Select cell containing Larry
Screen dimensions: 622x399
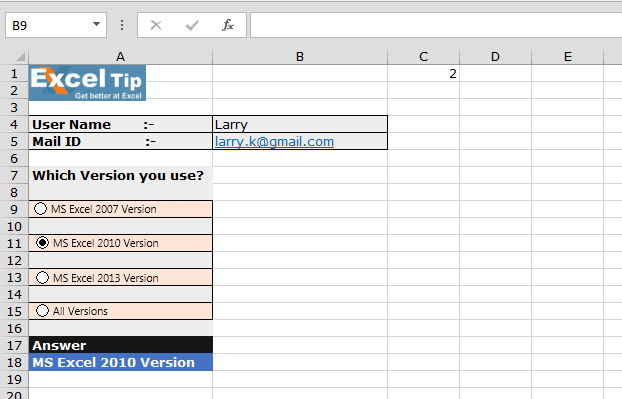pos(300,125)
